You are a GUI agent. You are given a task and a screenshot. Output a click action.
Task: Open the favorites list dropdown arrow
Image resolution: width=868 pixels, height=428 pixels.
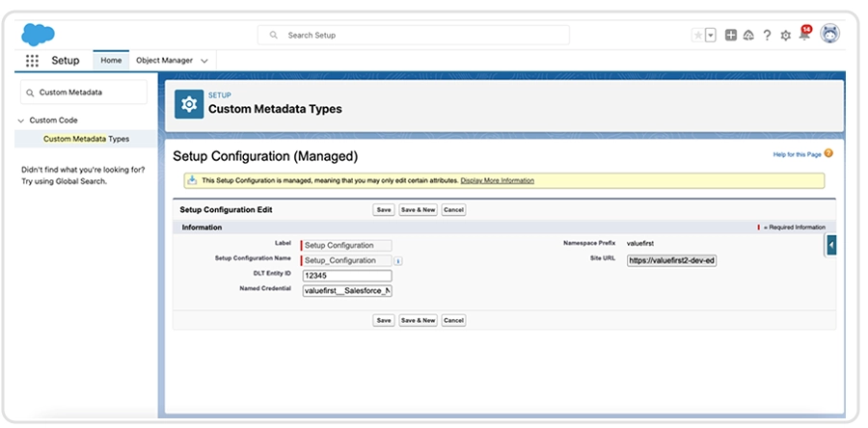pos(711,35)
